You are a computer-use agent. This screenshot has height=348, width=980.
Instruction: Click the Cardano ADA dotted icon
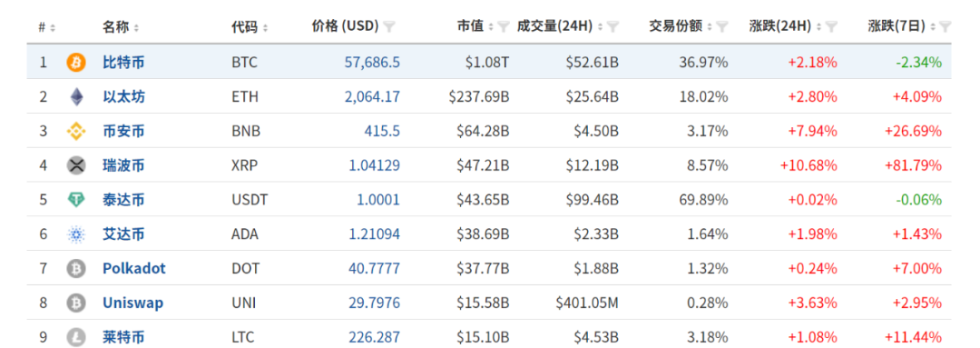click(75, 234)
